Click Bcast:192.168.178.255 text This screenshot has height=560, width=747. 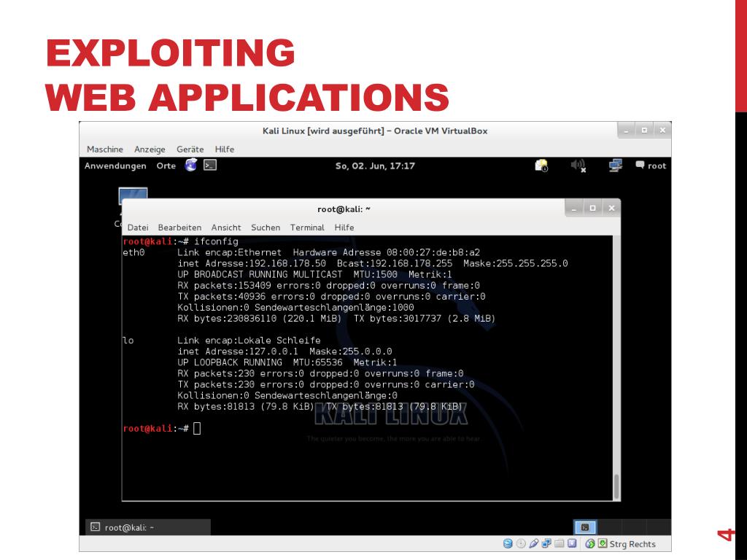click(x=395, y=263)
